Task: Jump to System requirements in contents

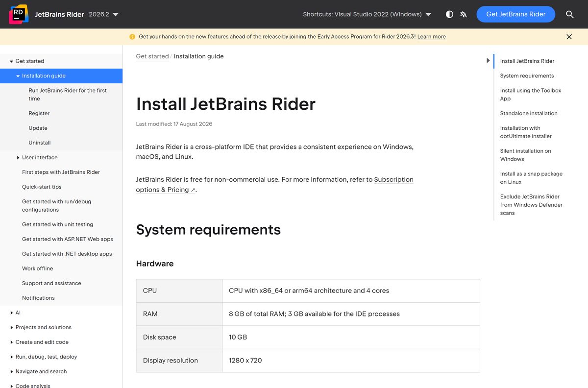Action: [x=527, y=76]
